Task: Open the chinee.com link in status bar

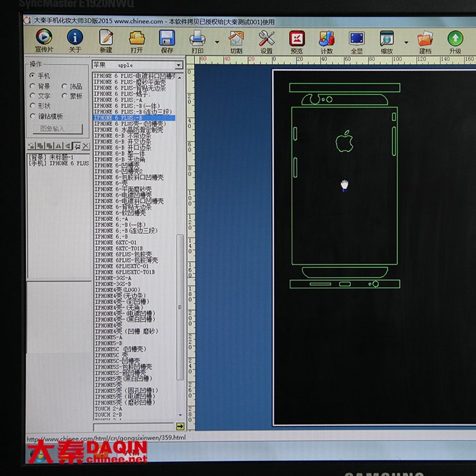Action: [x=106, y=438]
